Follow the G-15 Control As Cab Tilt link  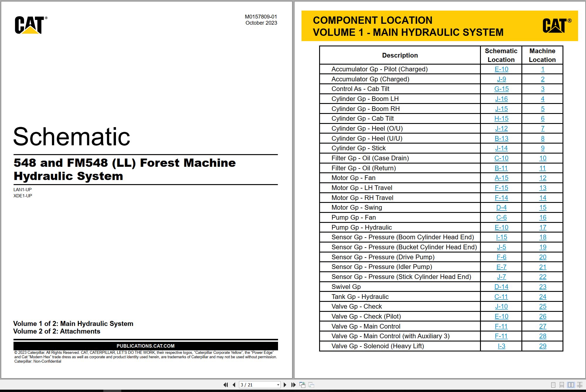pyautogui.click(x=501, y=89)
